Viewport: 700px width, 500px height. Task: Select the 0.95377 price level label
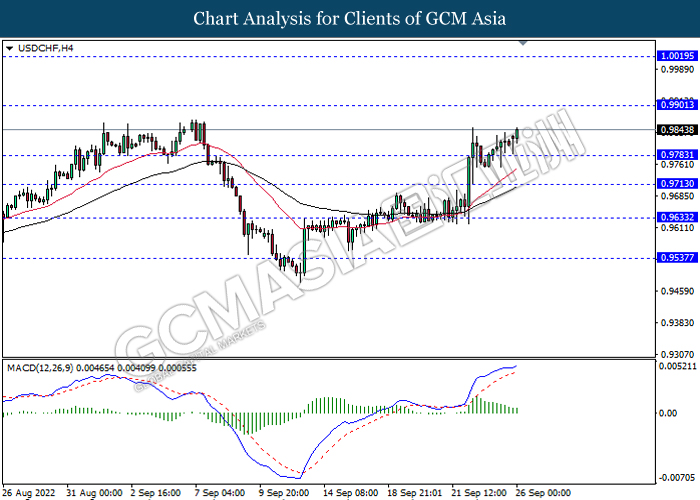click(x=677, y=257)
